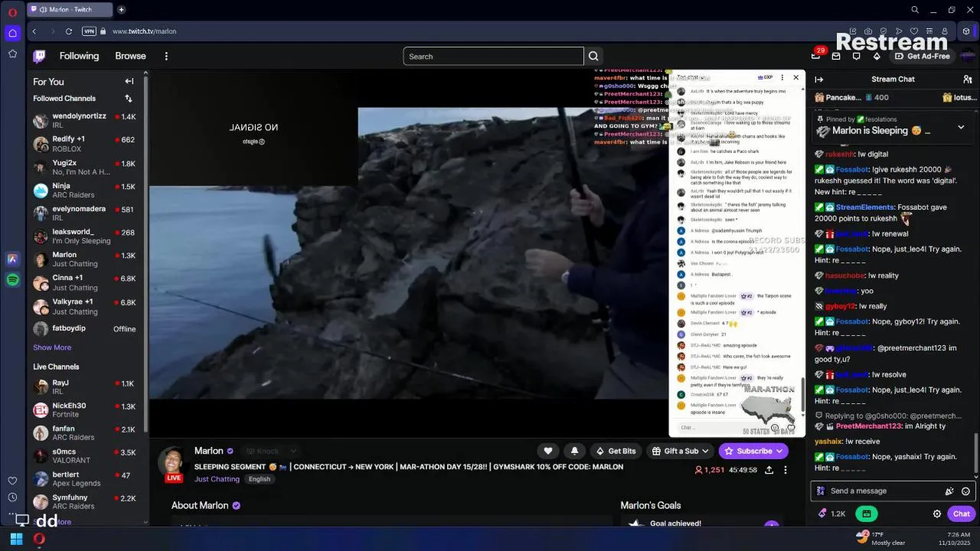Open the Opera VPN badge
Screen dimensions: 980x551
point(90,31)
